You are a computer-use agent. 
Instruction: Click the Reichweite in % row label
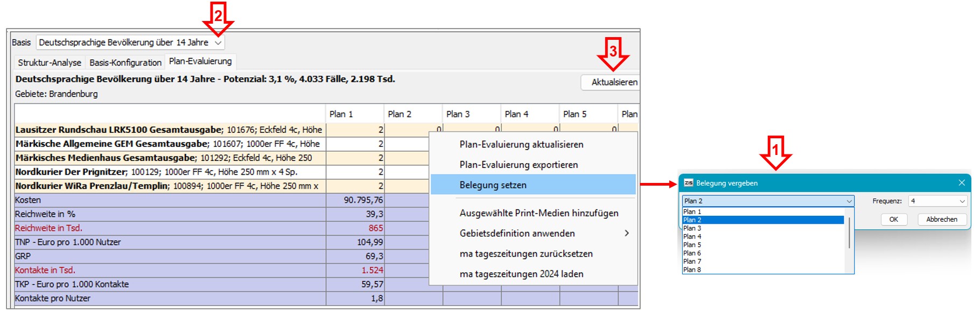tap(45, 214)
